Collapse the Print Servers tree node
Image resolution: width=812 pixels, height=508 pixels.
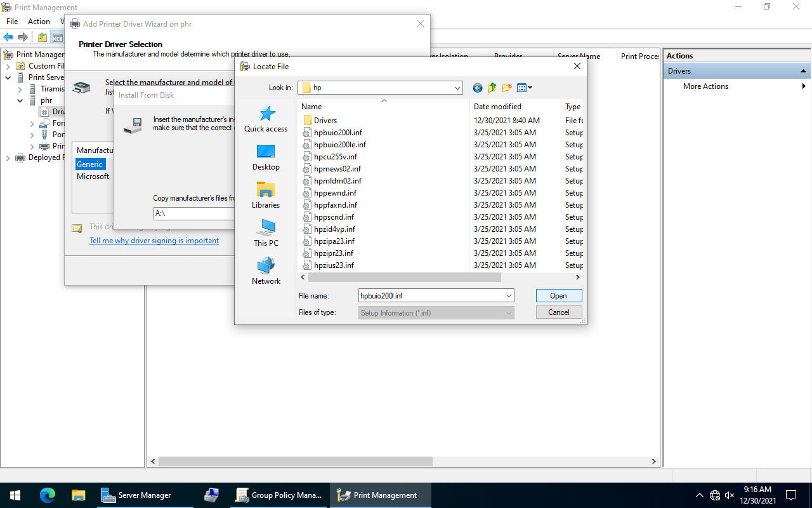8,77
